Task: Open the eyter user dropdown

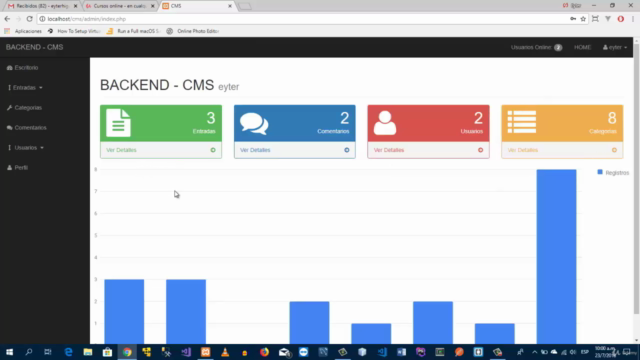Action: [615, 47]
